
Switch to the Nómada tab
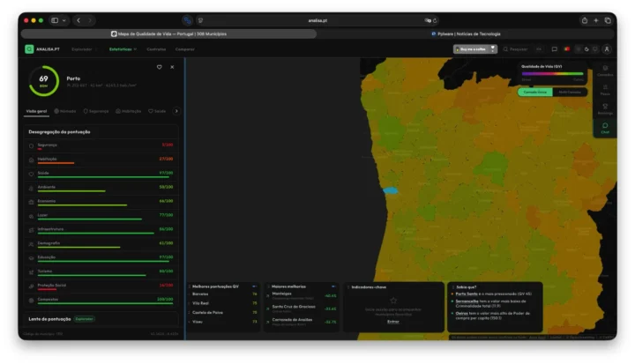[x=65, y=111]
